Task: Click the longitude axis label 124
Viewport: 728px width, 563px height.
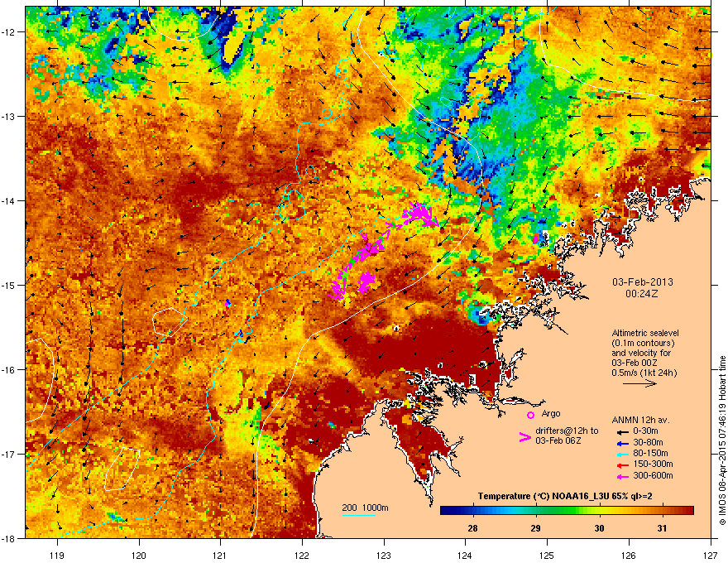Action: pos(465,555)
